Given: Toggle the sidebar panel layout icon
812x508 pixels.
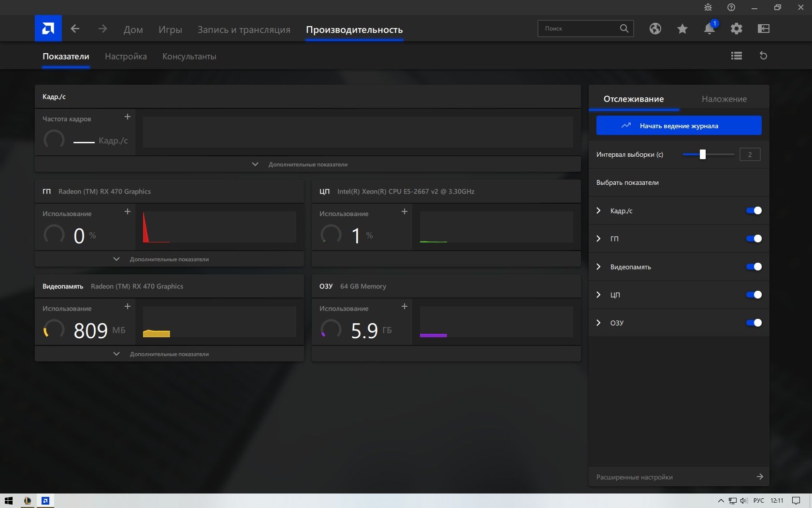Looking at the screenshot, I should [764, 29].
